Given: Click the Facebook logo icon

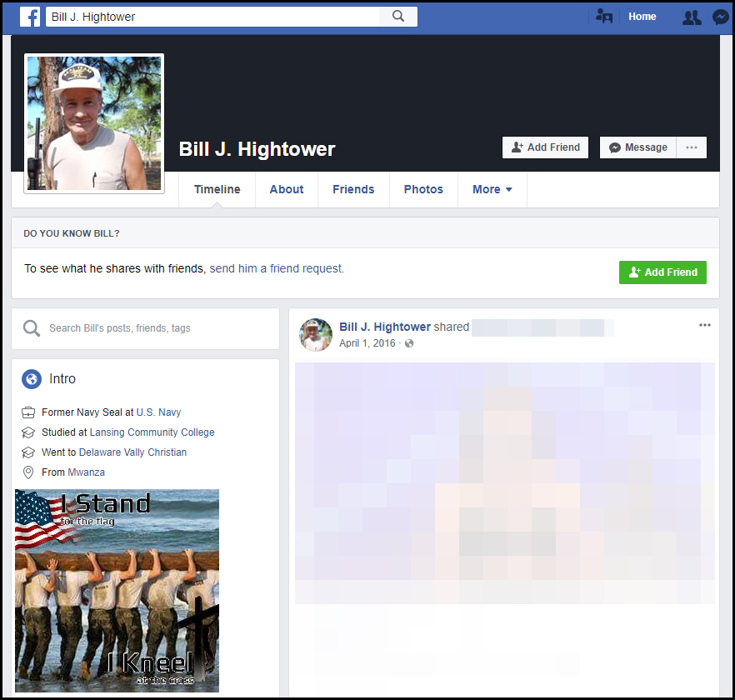Looking at the screenshot, I should (x=30, y=17).
